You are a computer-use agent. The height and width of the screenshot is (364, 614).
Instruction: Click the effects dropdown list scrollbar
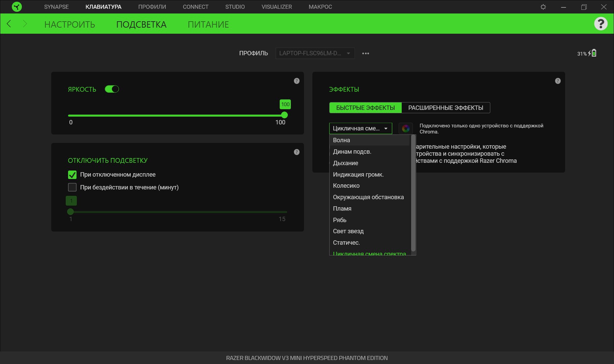413,193
